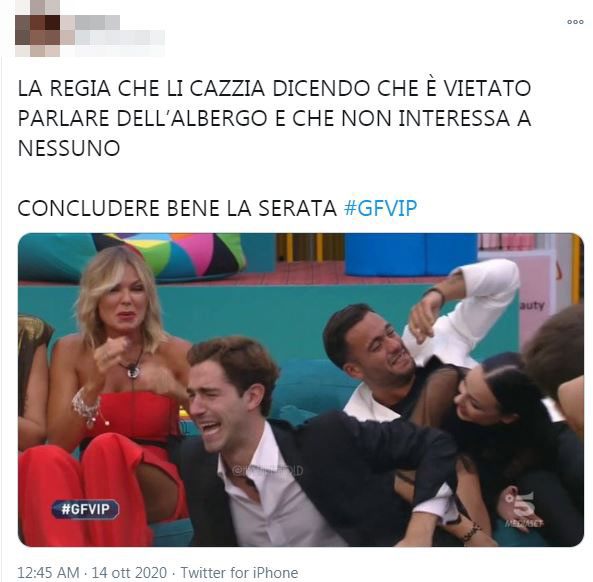Click the multicolored beanbag in the background

point(170,255)
